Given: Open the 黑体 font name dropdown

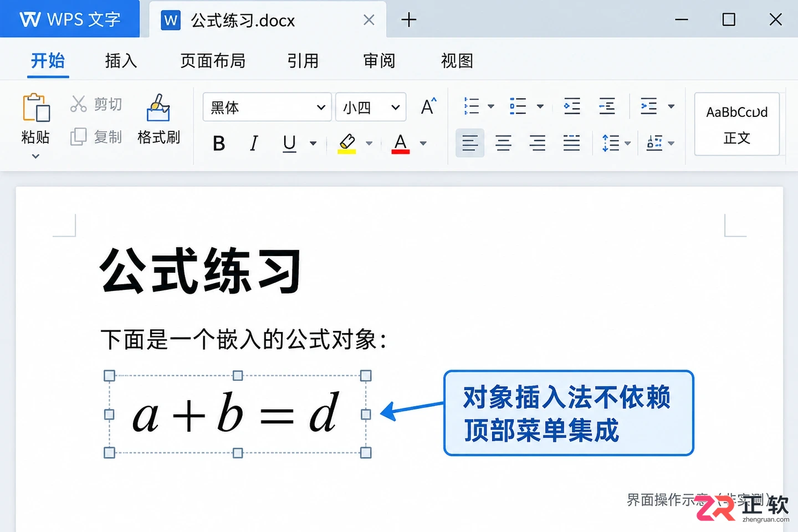Looking at the screenshot, I should pyautogui.click(x=267, y=107).
